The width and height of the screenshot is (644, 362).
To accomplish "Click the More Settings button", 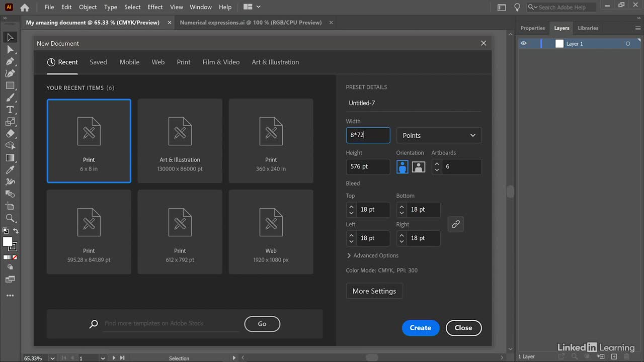I will click(x=374, y=291).
